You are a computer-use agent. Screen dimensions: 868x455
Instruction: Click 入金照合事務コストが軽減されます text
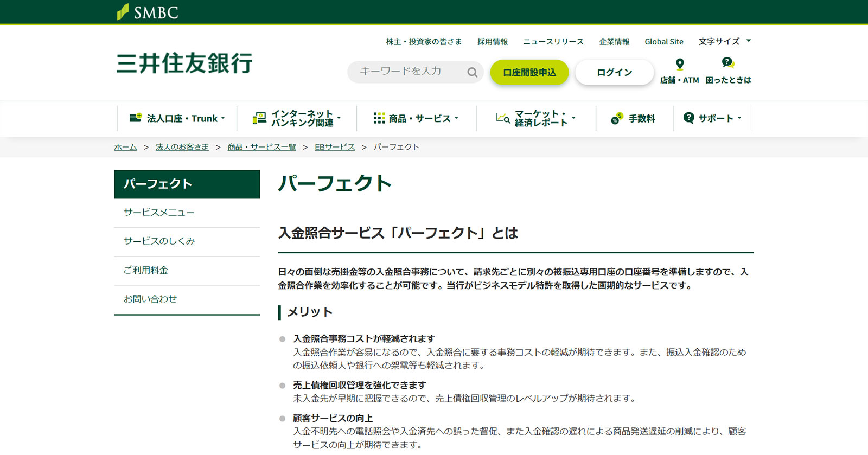[364, 338]
